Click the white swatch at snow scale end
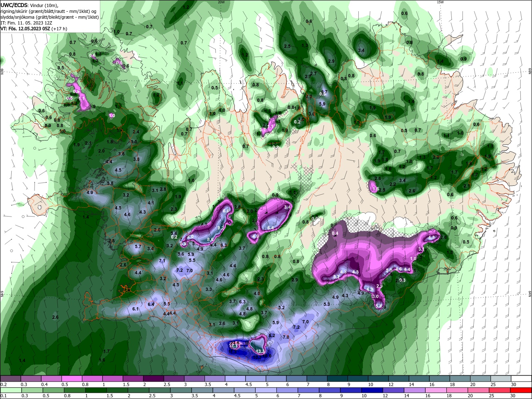The image size is (532, 399). tap(521, 379)
